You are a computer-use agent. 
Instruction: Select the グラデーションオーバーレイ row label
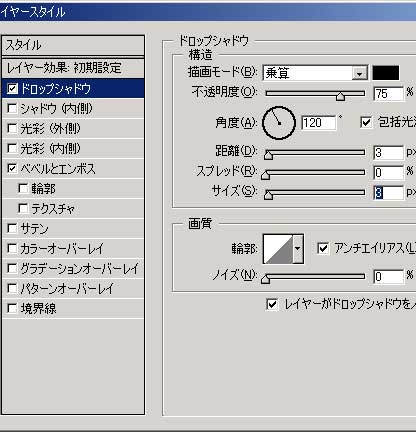[79, 269]
